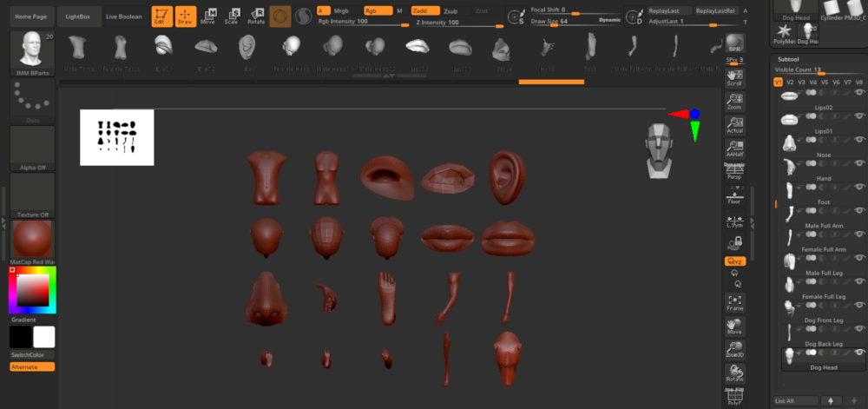Open the MatCap Red Wax material picker
Viewport: 868px width, 409px height.
[32, 239]
